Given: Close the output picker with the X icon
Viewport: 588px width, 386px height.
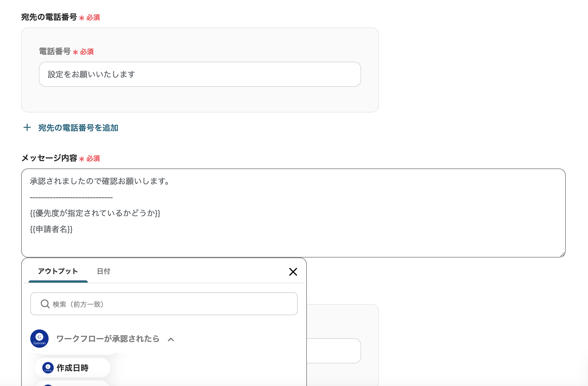Looking at the screenshot, I should 293,272.
